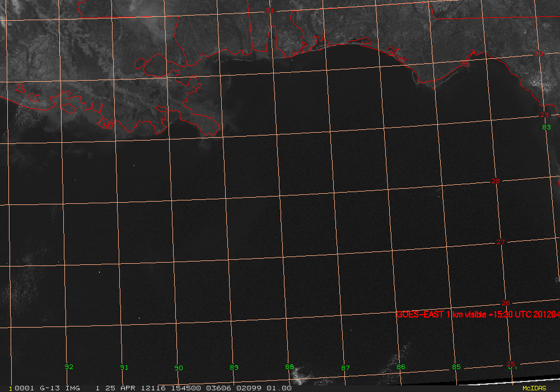Click the green longitude label 91
Image resolution: width=560 pixels, height=392 pixels.
(124, 367)
